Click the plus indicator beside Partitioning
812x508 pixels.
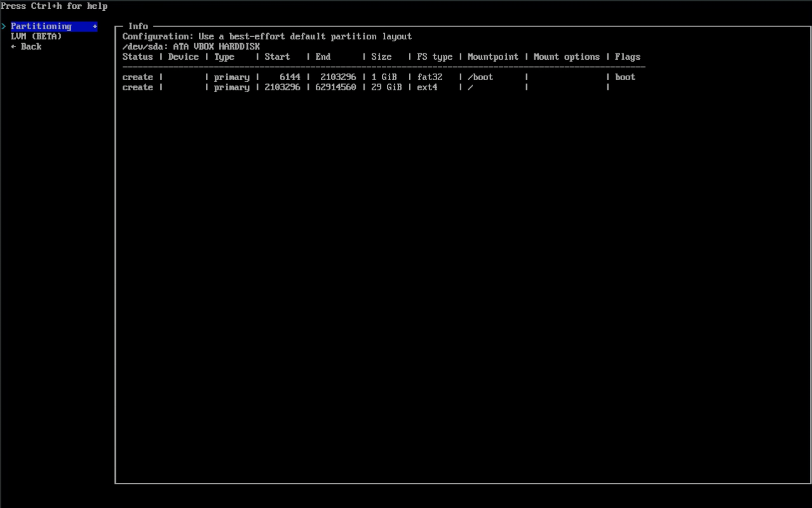[x=95, y=26]
